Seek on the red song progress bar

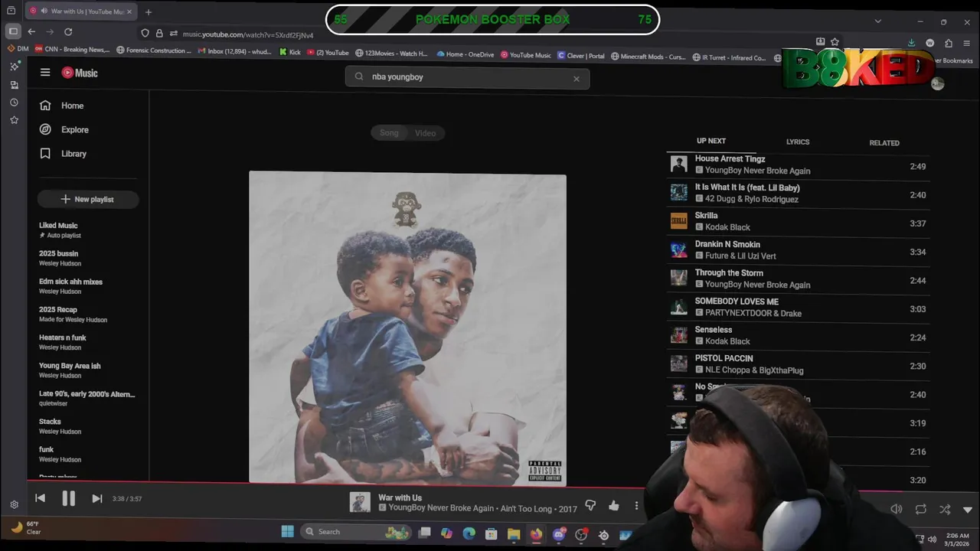tap(337, 484)
